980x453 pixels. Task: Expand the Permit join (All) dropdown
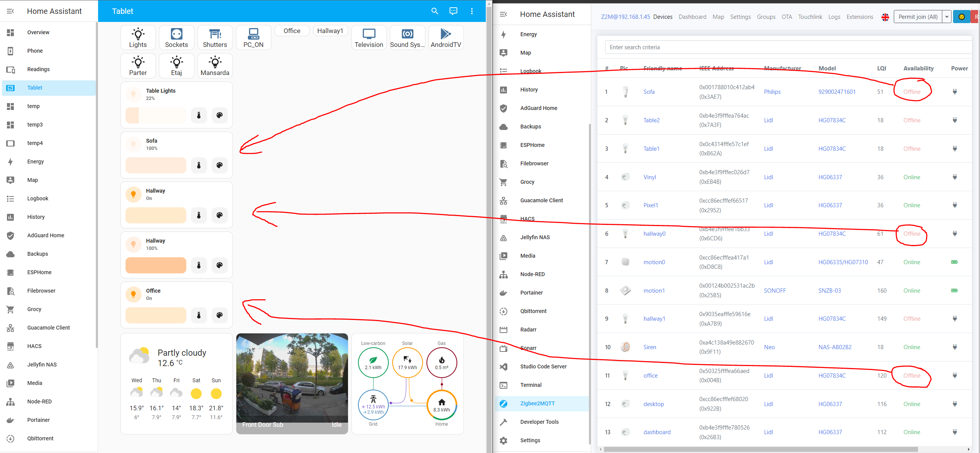[947, 17]
